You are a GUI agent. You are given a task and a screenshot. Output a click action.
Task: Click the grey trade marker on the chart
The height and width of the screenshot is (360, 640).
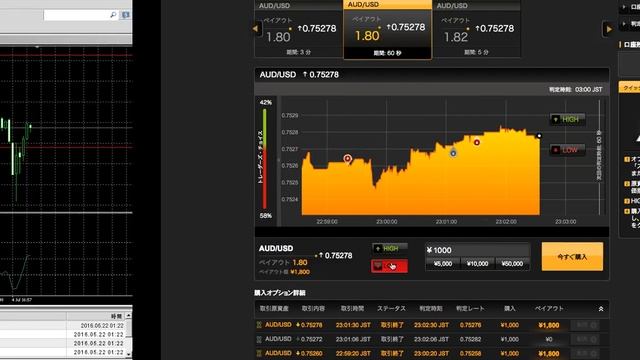453,153
